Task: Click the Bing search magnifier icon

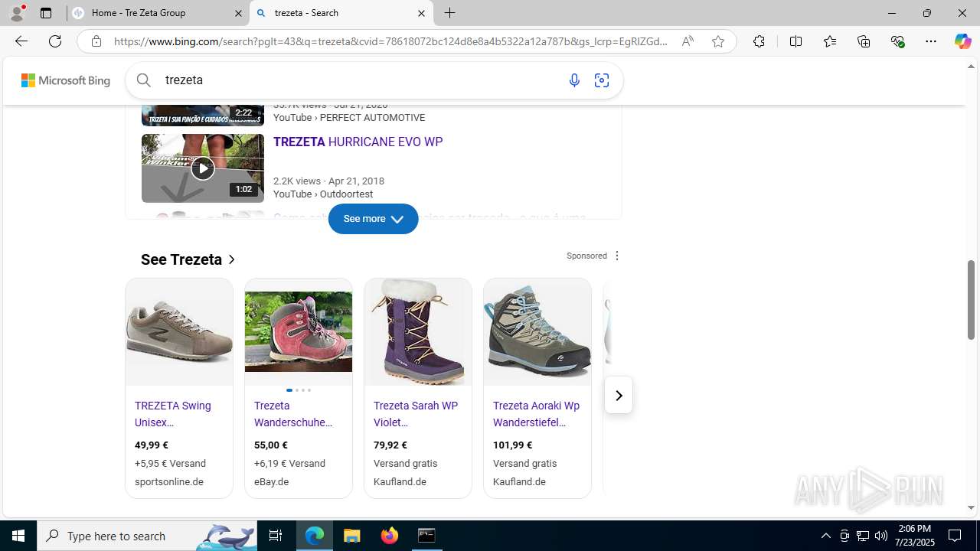Action: pyautogui.click(x=143, y=80)
